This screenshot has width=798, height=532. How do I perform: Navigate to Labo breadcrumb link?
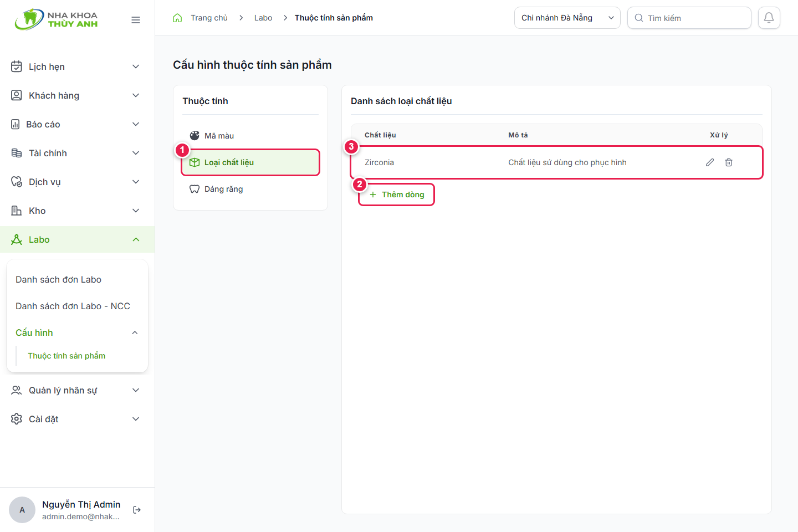point(263,18)
